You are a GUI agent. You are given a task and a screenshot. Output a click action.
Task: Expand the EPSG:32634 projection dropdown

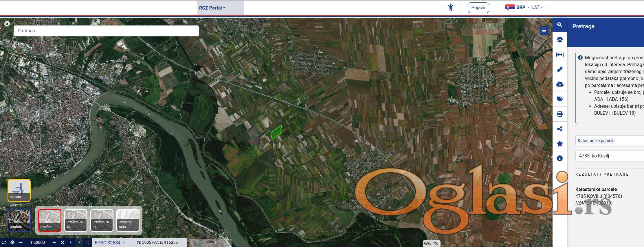pos(110,243)
